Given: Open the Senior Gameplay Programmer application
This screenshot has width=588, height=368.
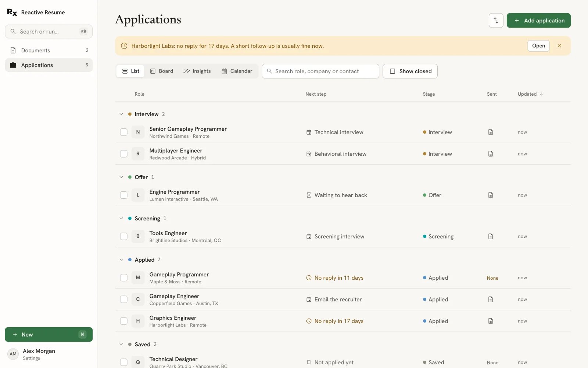Looking at the screenshot, I should click(x=188, y=129).
